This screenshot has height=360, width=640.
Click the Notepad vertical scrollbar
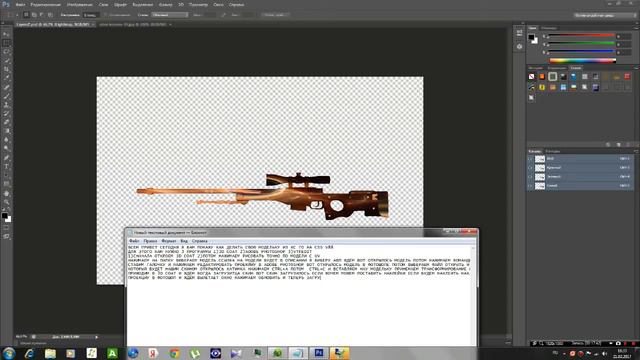point(473,295)
